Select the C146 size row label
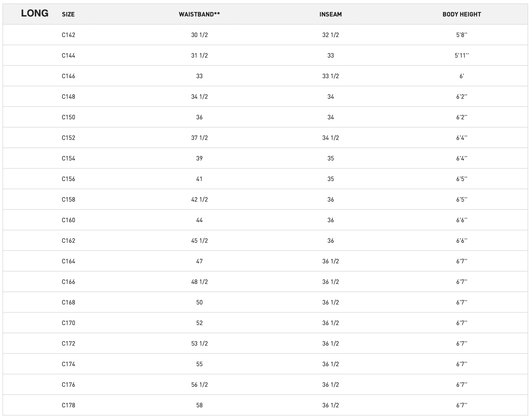 (x=68, y=76)
